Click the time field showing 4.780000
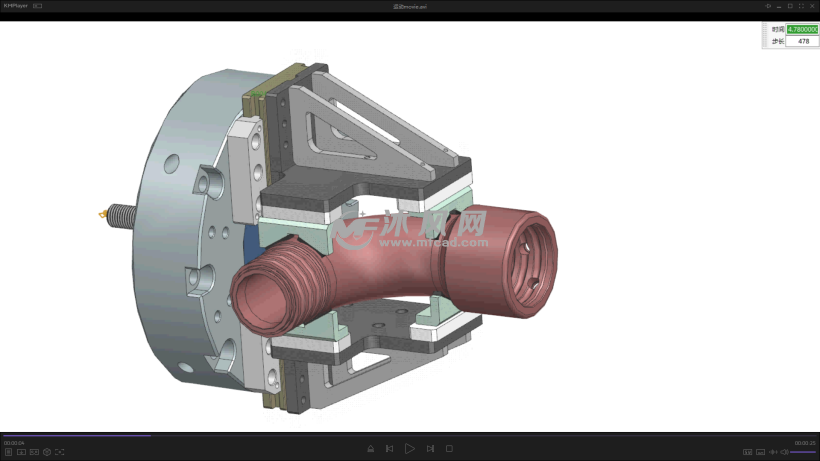This screenshot has width=820, height=461. (802, 29)
